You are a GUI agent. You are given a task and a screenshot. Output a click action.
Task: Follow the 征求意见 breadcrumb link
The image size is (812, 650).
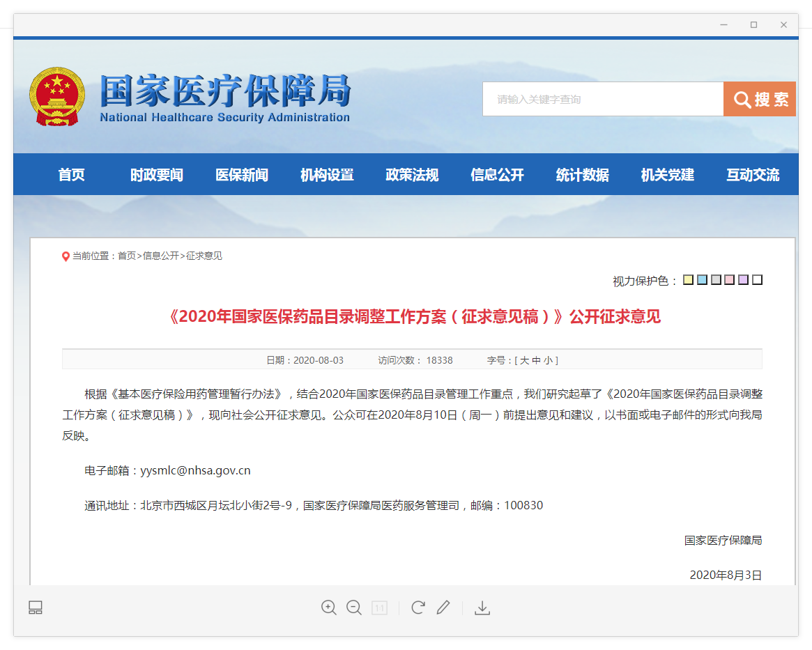pos(204,256)
